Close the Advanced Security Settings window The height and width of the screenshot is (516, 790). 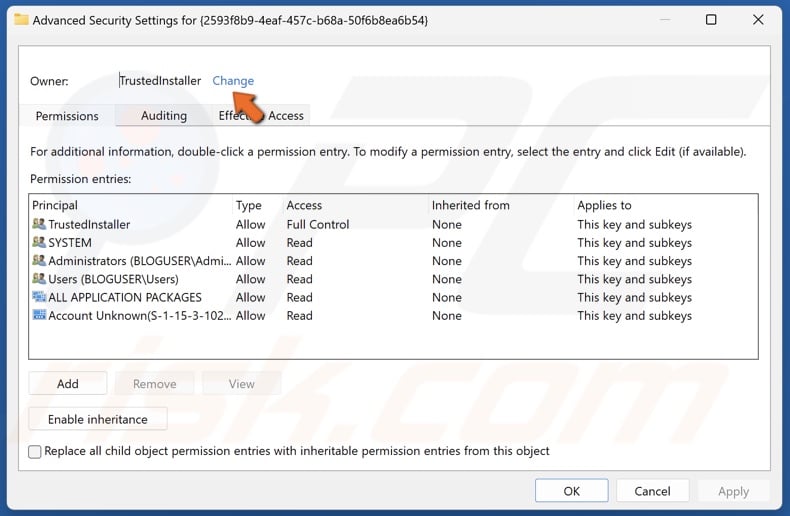(758, 20)
